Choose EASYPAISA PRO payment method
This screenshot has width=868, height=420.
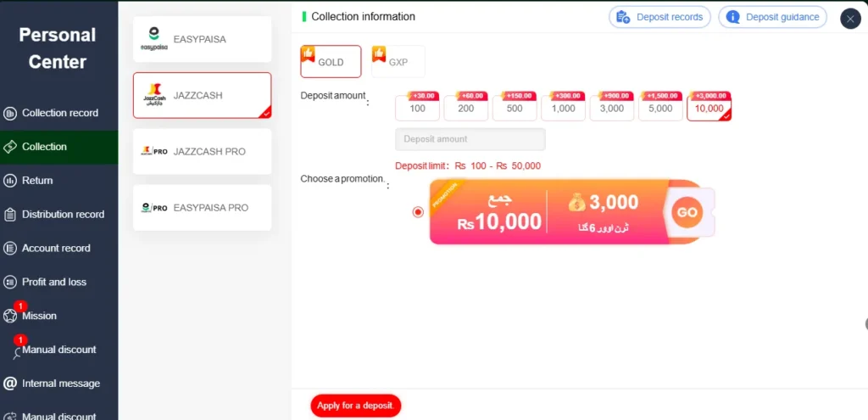pos(202,208)
